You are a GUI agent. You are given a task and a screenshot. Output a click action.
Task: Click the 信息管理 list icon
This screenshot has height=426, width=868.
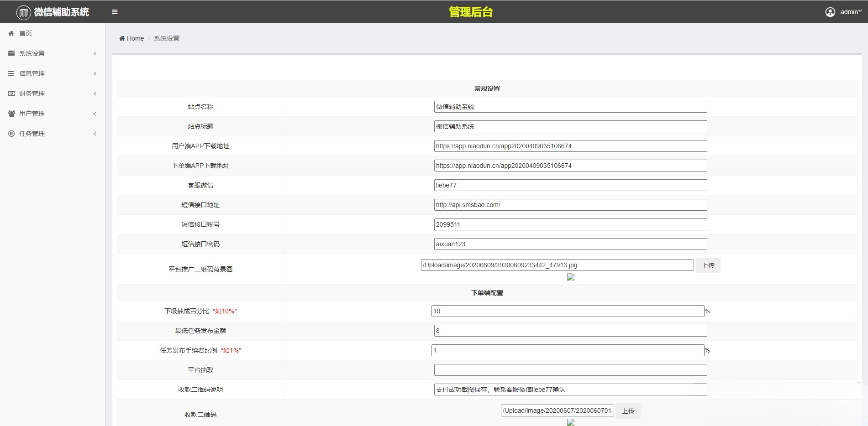point(11,73)
